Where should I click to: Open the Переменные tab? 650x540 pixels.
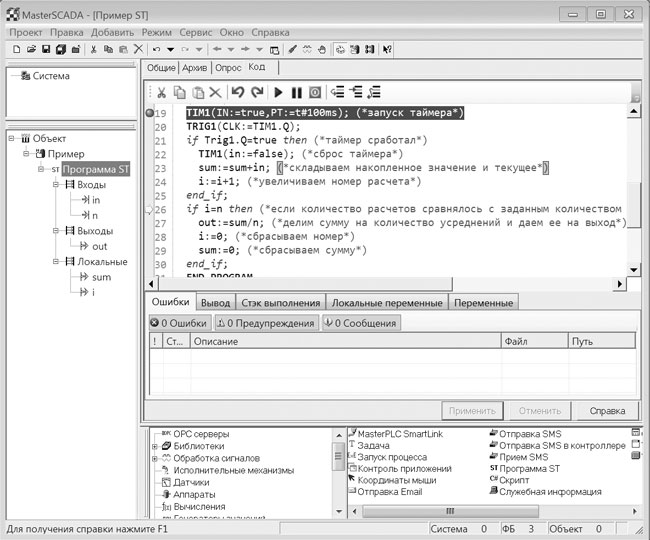(483, 303)
